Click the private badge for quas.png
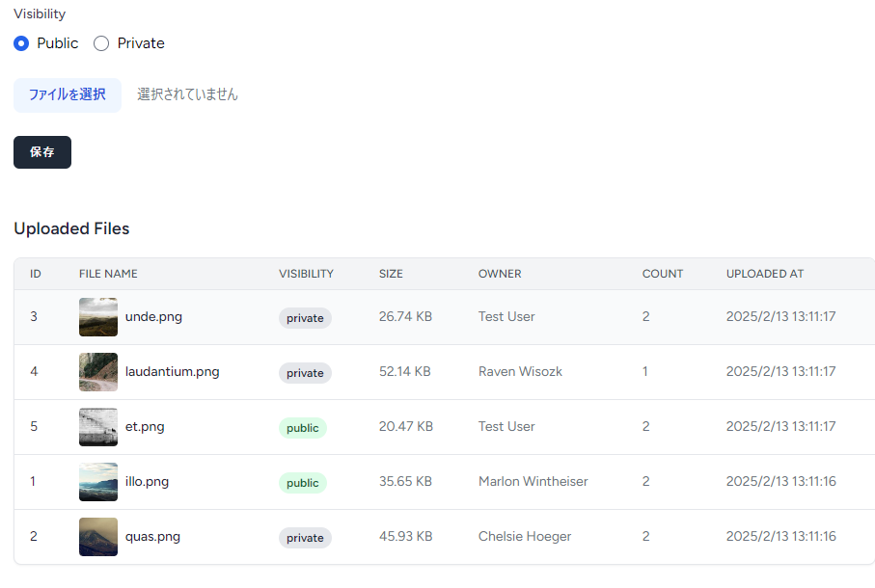 (x=305, y=538)
